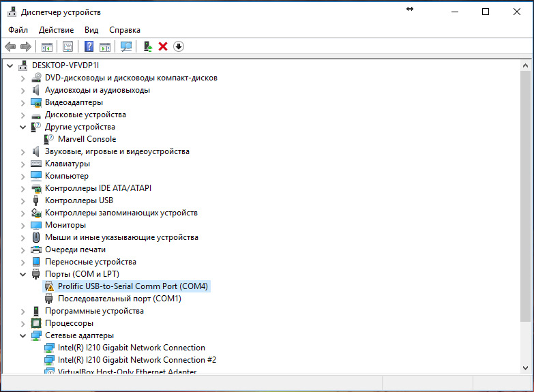
Task: Click the Процессоры chip icon
Action: click(36, 323)
